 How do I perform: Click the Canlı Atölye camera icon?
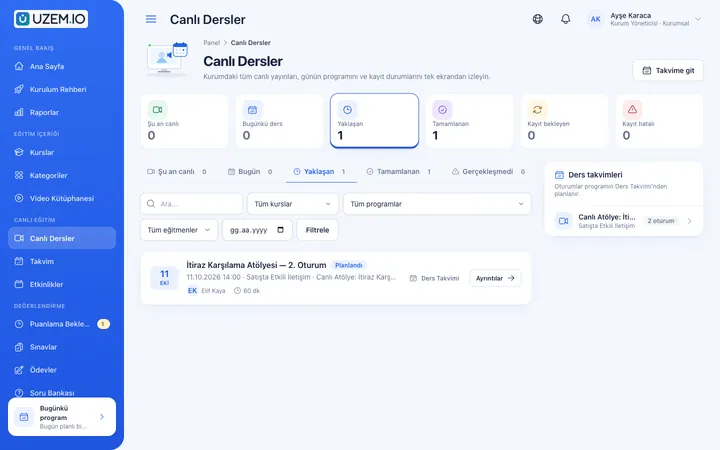[563, 221]
